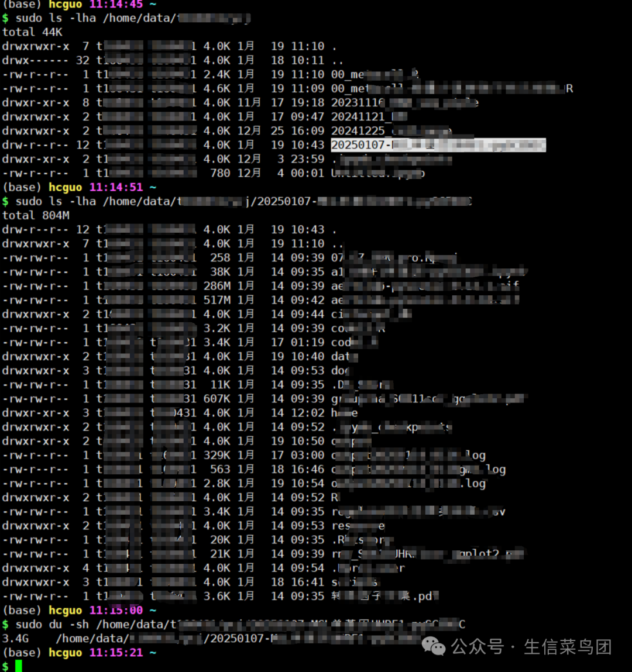Click the '3.4G' du result value
Viewport: 632px width, 672px height.
(x=15, y=639)
